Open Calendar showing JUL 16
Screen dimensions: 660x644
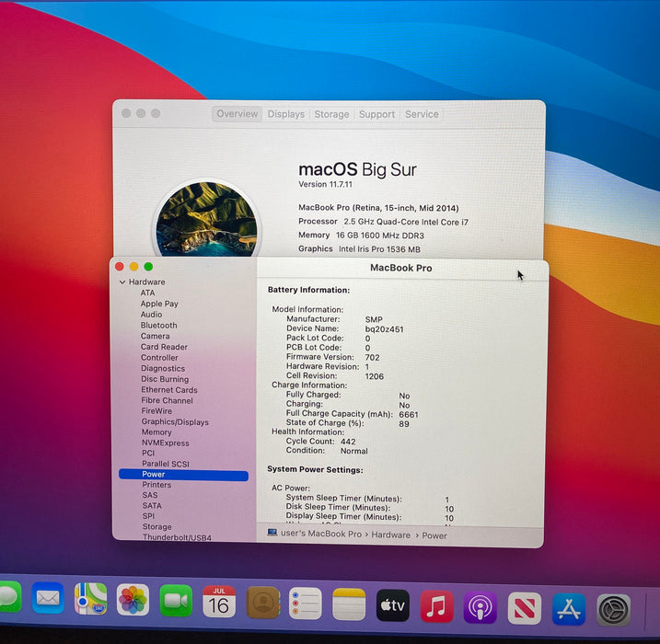(219, 602)
